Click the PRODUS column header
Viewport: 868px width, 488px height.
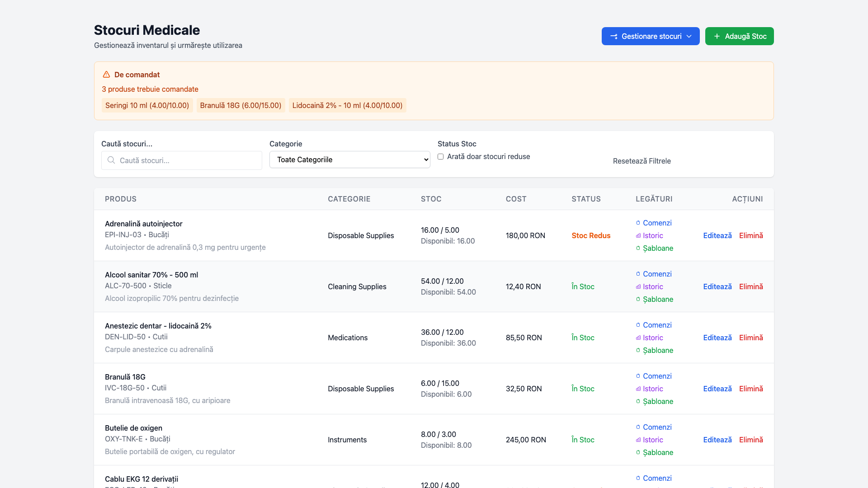121,199
